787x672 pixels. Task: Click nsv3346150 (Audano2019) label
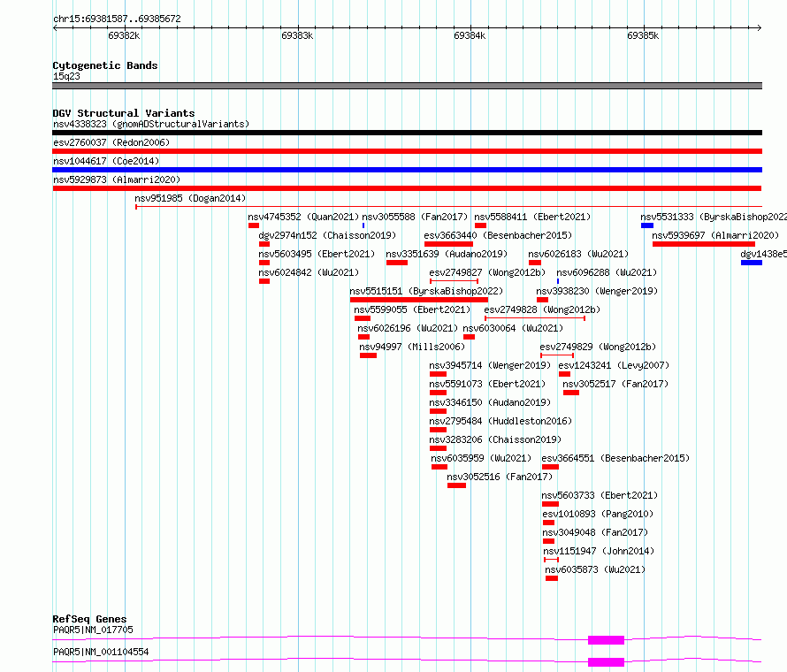tap(490, 402)
